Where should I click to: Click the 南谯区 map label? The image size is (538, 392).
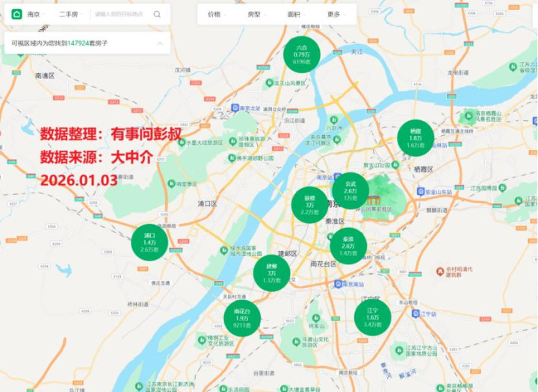pyautogui.click(x=45, y=75)
